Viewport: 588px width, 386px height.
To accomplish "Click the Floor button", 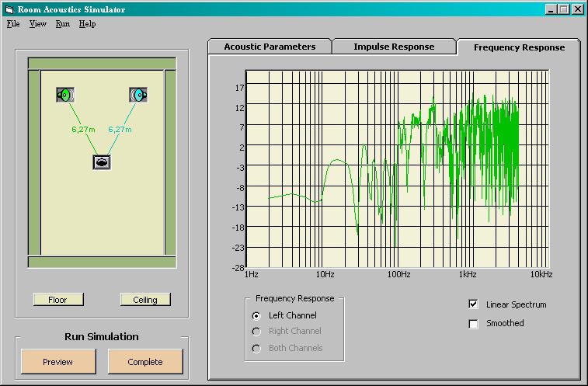I will (x=58, y=300).
